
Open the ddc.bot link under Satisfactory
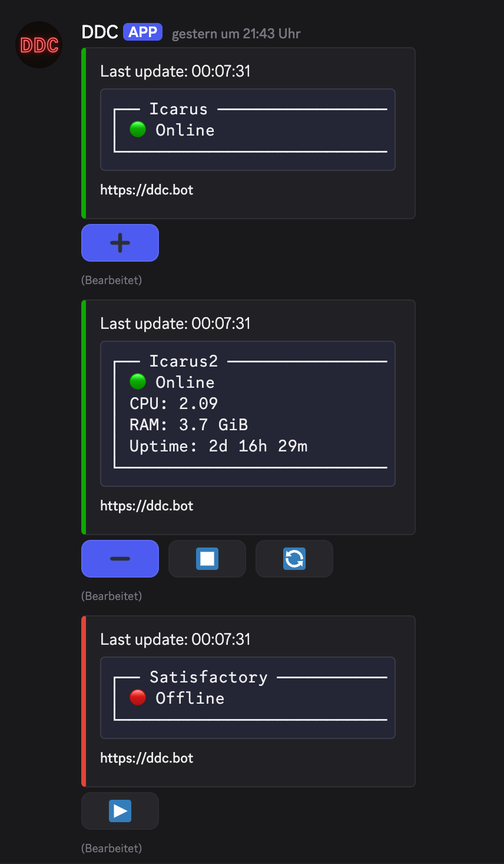pyautogui.click(x=147, y=758)
